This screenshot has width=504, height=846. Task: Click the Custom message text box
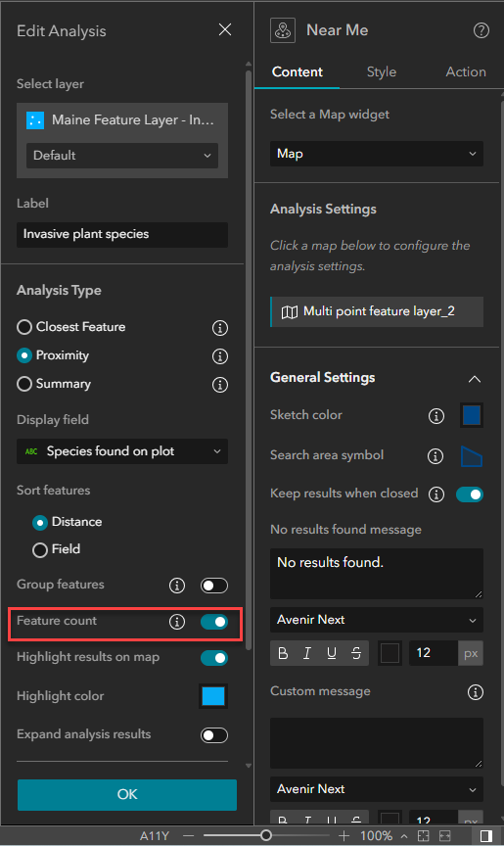coord(377,743)
